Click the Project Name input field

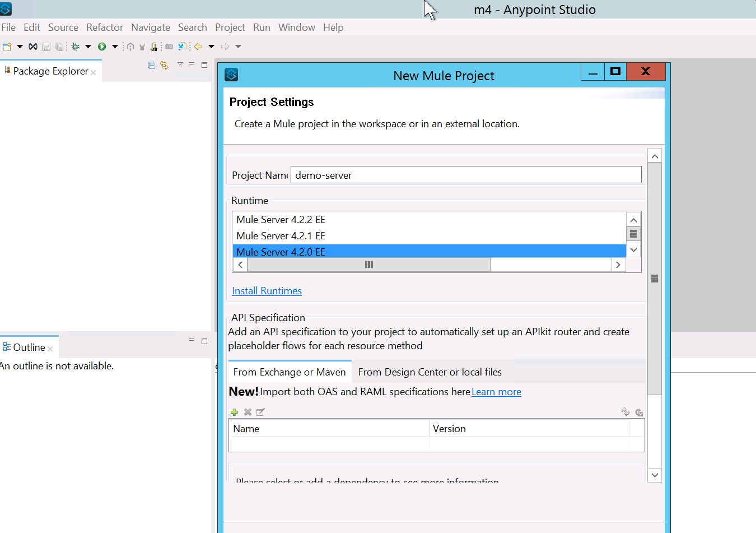(466, 175)
